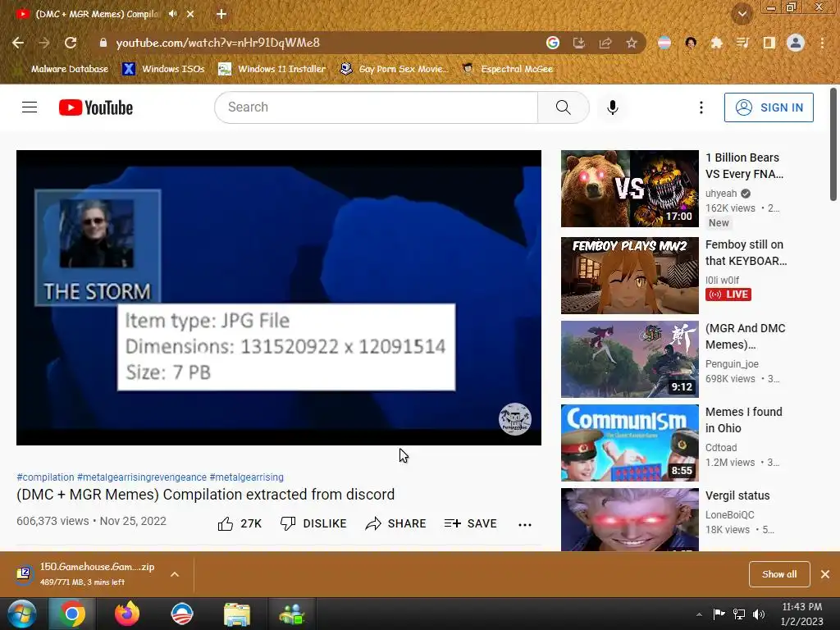Go to the YouTube home logo
The height and width of the screenshot is (630, 840).
pyautogui.click(x=96, y=107)
